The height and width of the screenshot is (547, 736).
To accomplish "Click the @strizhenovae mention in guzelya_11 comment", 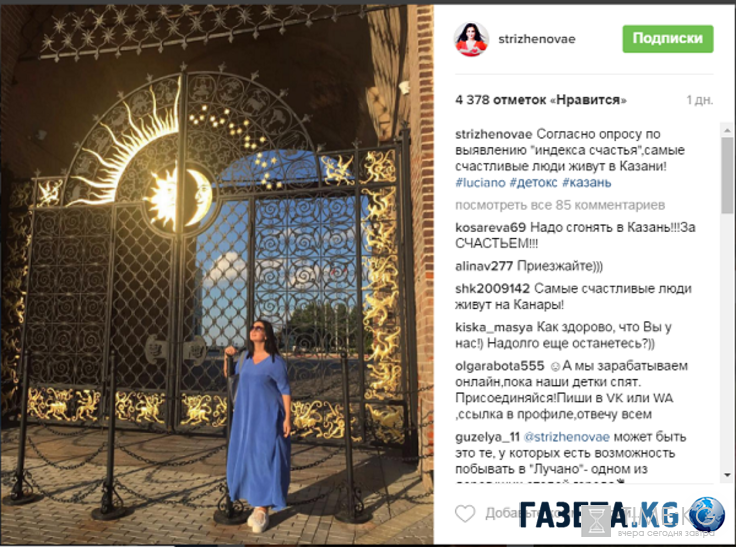I will pyautogui.click(x=566, y=437).
